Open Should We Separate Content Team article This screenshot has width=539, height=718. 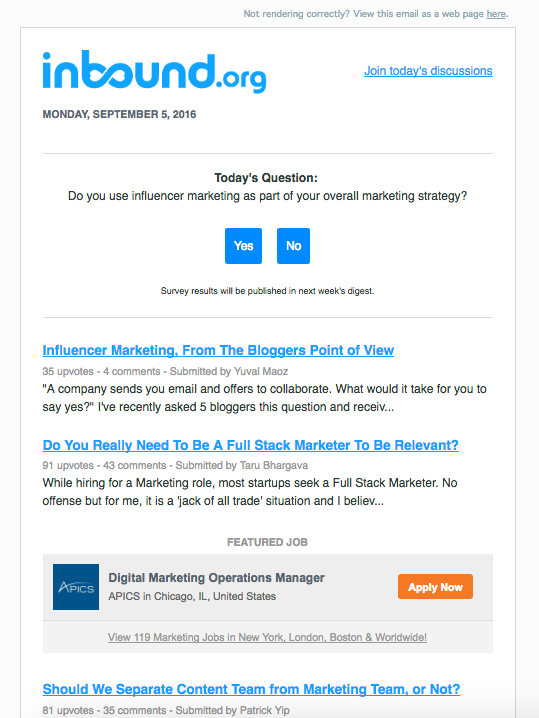click(x=251, y=689)
